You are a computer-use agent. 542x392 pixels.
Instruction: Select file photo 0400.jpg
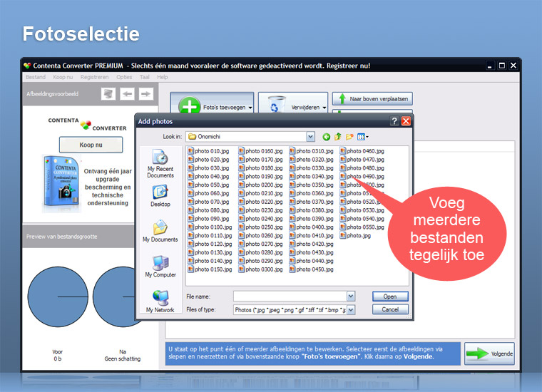(312, 227)
